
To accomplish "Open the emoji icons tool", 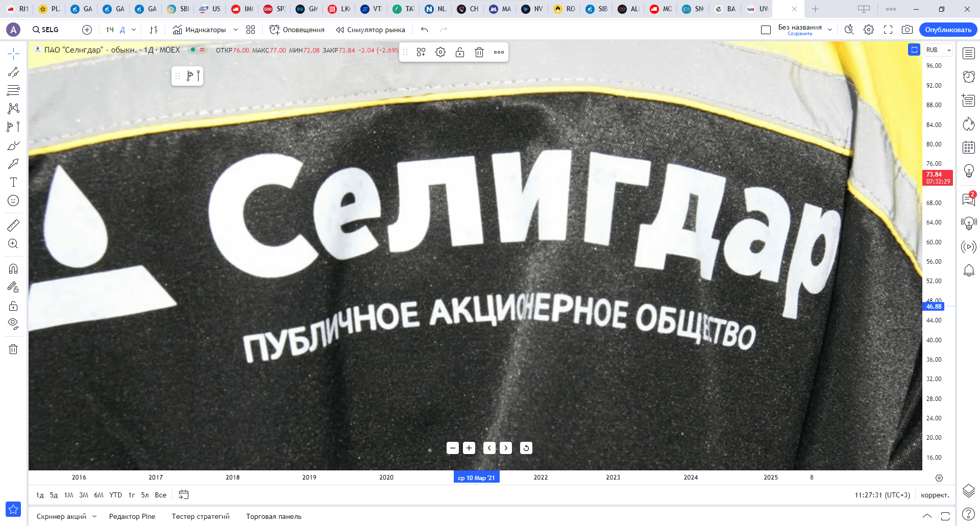I will click(13, 201).
